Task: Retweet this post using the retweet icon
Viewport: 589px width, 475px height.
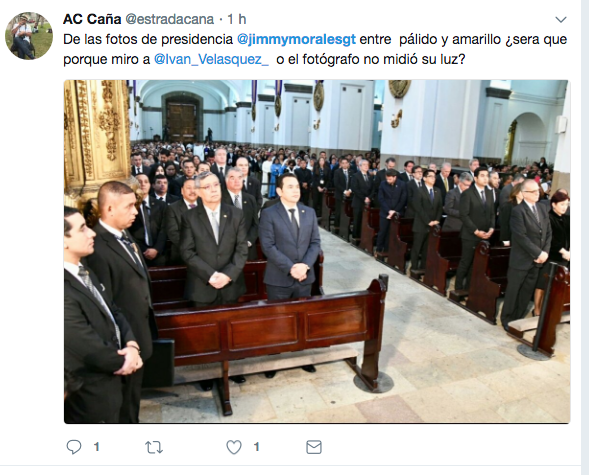Action: click(x=154, y=447)
